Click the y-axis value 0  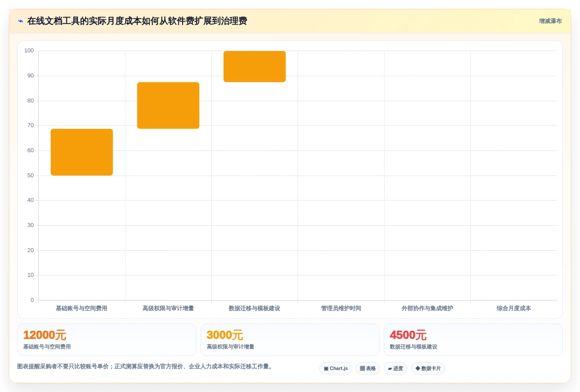coord(32,300)
